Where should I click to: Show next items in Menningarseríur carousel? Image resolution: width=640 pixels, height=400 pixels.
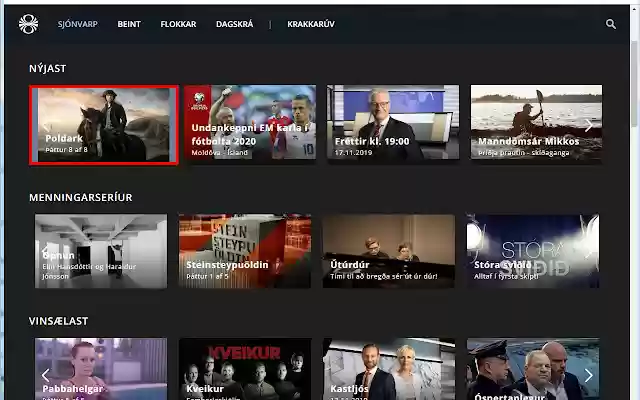click(589, 251)
